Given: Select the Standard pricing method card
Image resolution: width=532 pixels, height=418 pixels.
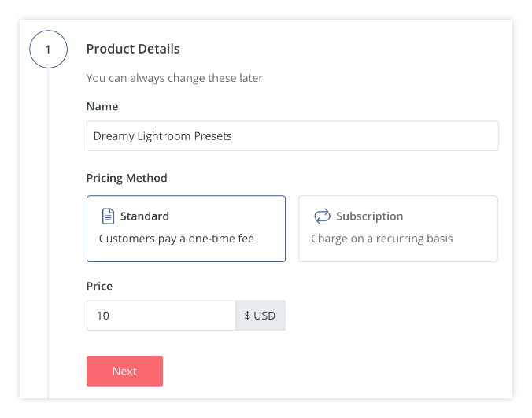Looking at the screenshot, I should click(186, 228).
